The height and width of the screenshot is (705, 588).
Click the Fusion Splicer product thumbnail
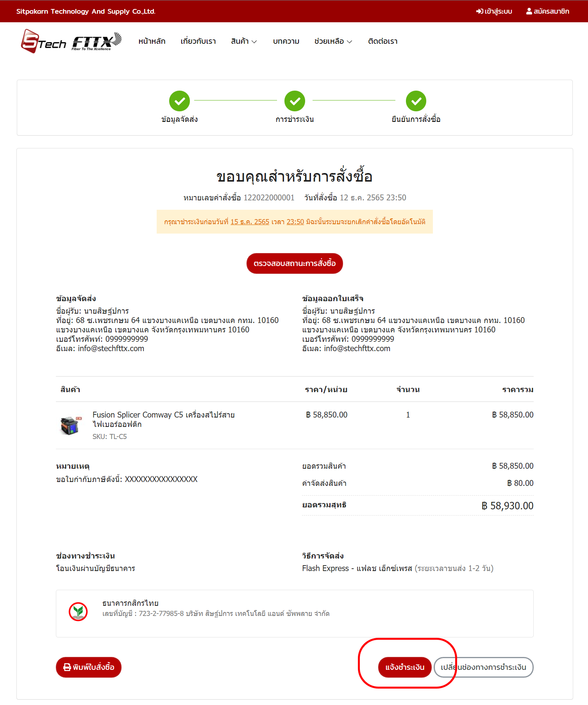[x=71, y=425]
